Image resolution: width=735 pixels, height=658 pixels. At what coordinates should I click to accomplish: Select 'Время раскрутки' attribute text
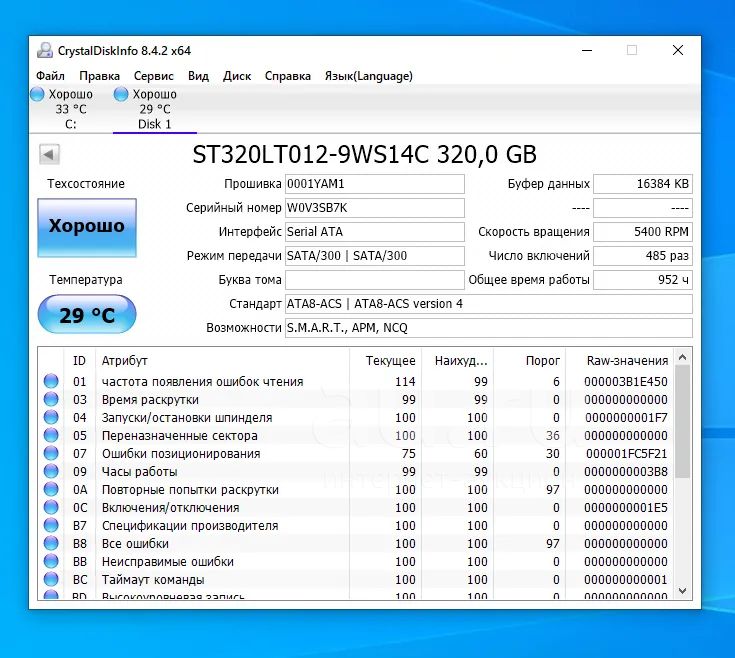(150, 400)
